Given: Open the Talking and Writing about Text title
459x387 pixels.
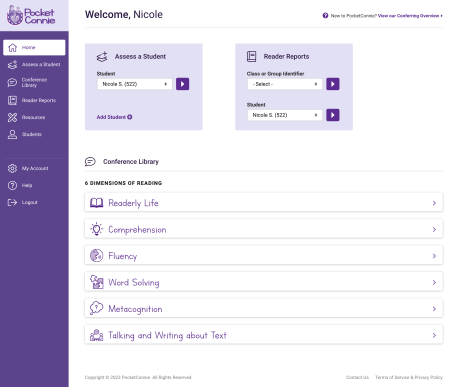Looking at the screenshot, I should (x=167, y=335).
